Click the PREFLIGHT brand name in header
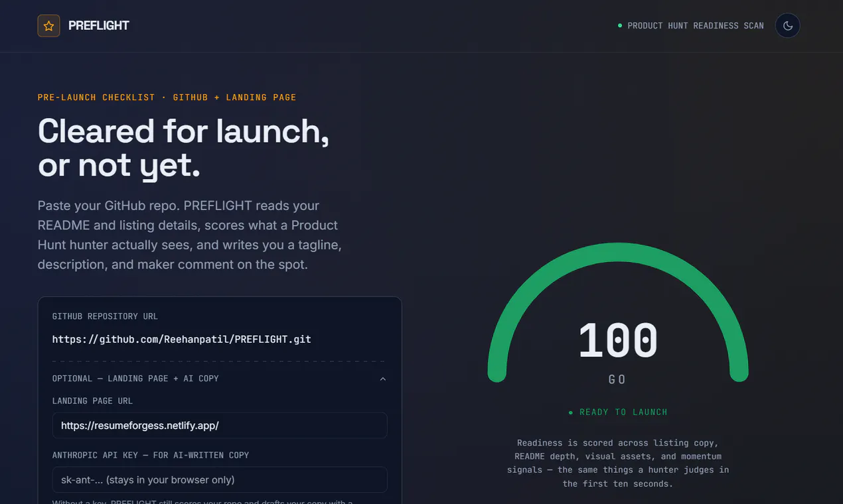The height and width of the screenshot is (504, 843). pos(99,26)
